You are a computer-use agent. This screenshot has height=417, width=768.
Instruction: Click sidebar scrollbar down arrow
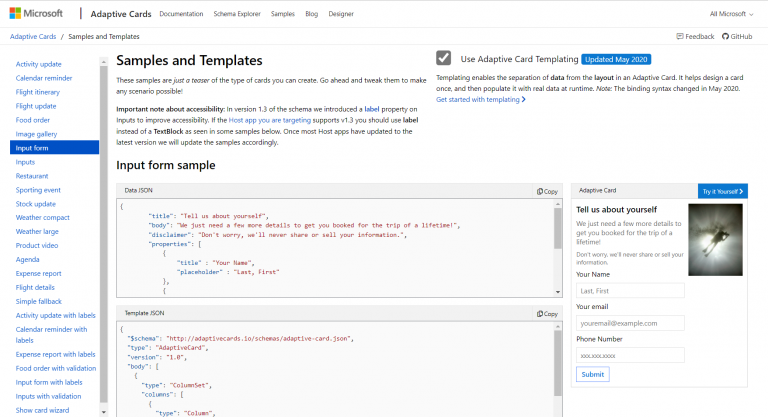click(103, 413)
